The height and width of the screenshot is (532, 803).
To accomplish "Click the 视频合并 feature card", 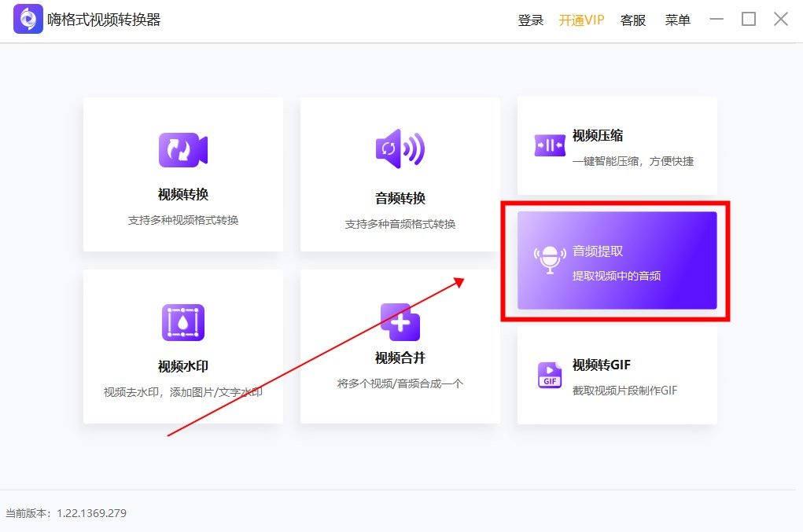I will pos(400,346).
